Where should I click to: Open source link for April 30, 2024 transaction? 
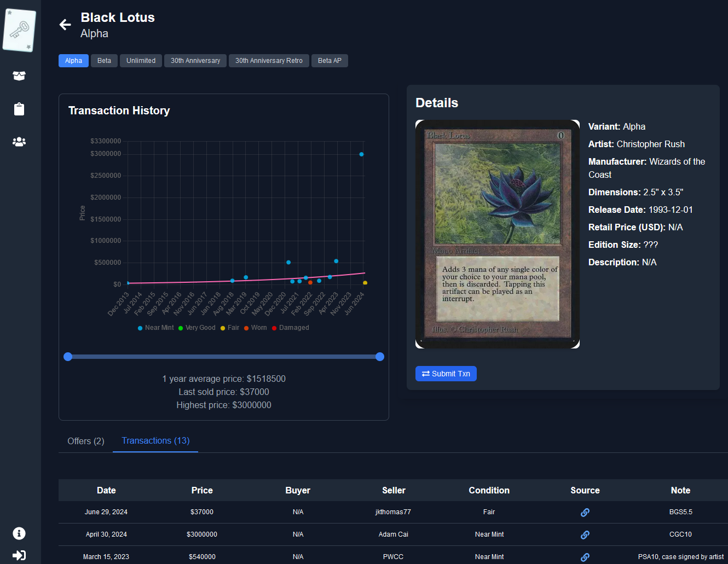[585, 535]
